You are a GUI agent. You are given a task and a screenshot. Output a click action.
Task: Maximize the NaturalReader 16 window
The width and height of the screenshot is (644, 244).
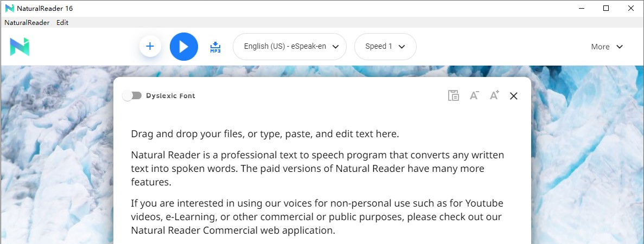(x=606, y=8)
